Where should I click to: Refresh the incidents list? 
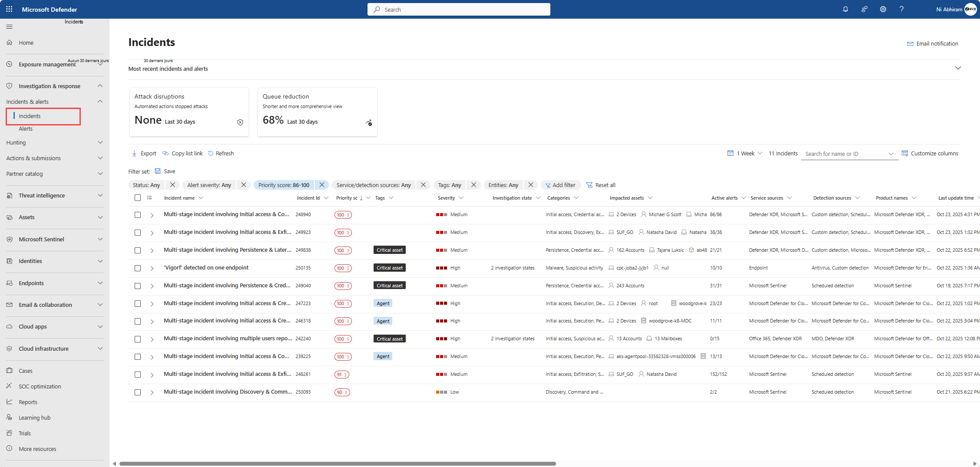coord(221,153)
